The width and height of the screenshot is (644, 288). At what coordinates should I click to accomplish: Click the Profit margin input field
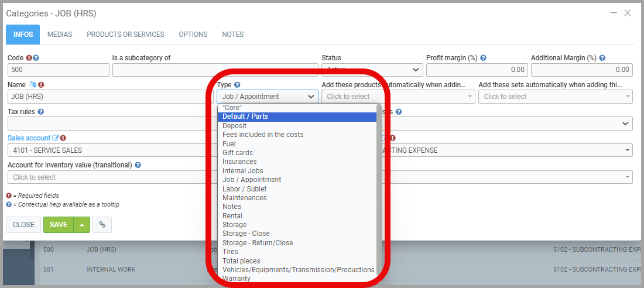click(477, 70)
